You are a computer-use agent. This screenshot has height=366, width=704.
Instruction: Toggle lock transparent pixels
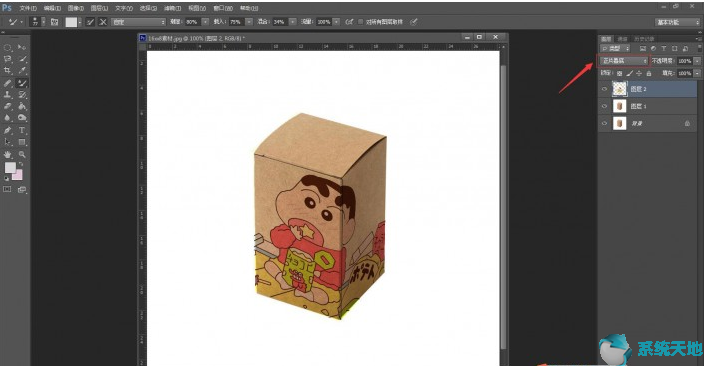tap(620, 73)
